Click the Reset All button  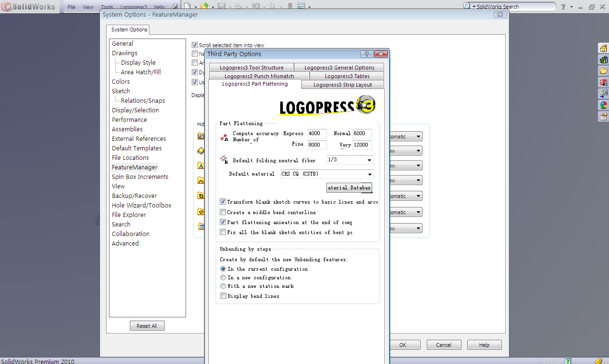[x=147, y=326]
